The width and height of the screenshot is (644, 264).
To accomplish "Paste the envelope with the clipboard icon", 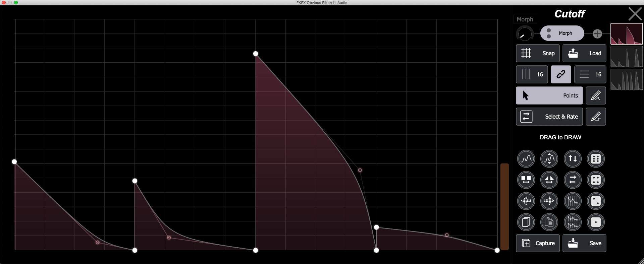I will pos(549,222).
